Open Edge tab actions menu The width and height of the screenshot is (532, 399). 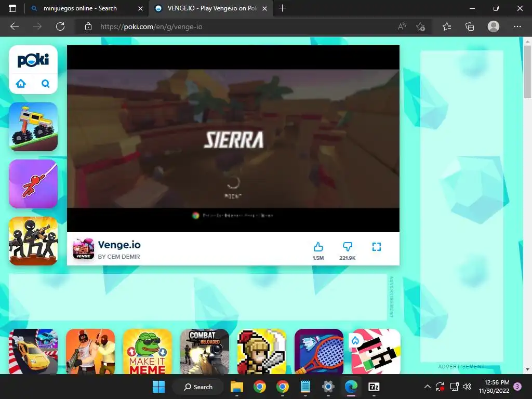click(12, 8)
